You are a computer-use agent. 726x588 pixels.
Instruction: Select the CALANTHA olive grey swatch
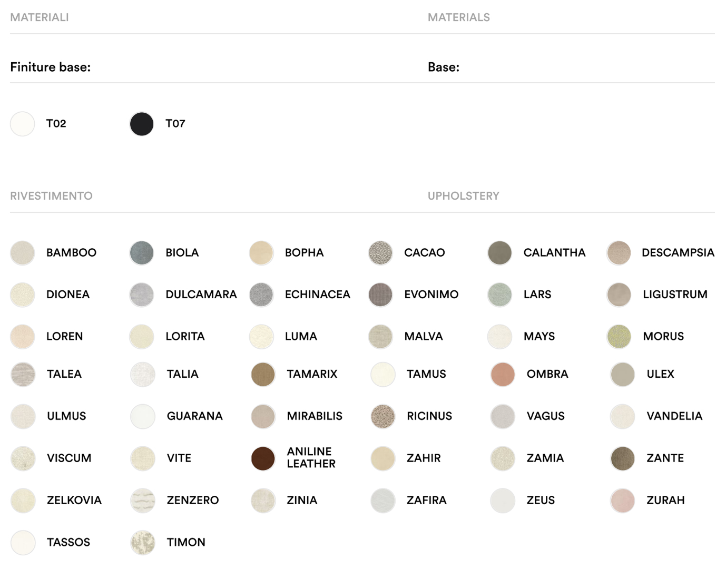pos(499,253)
